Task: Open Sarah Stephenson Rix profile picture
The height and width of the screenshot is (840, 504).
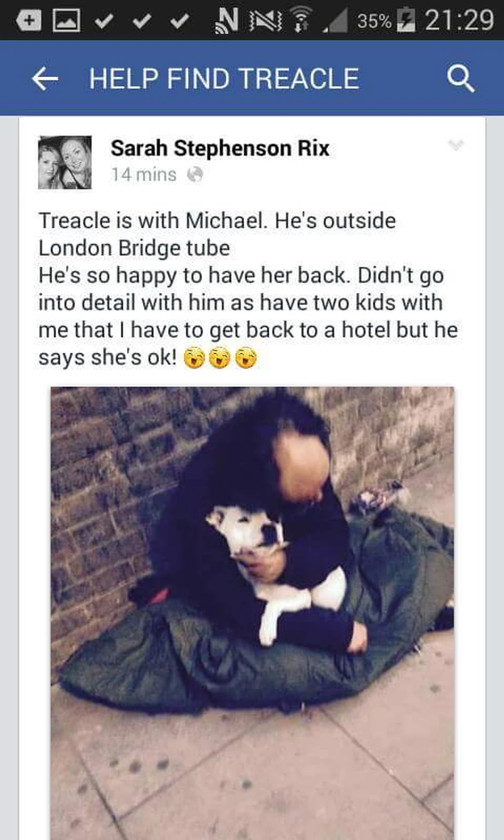Action: 65,162
